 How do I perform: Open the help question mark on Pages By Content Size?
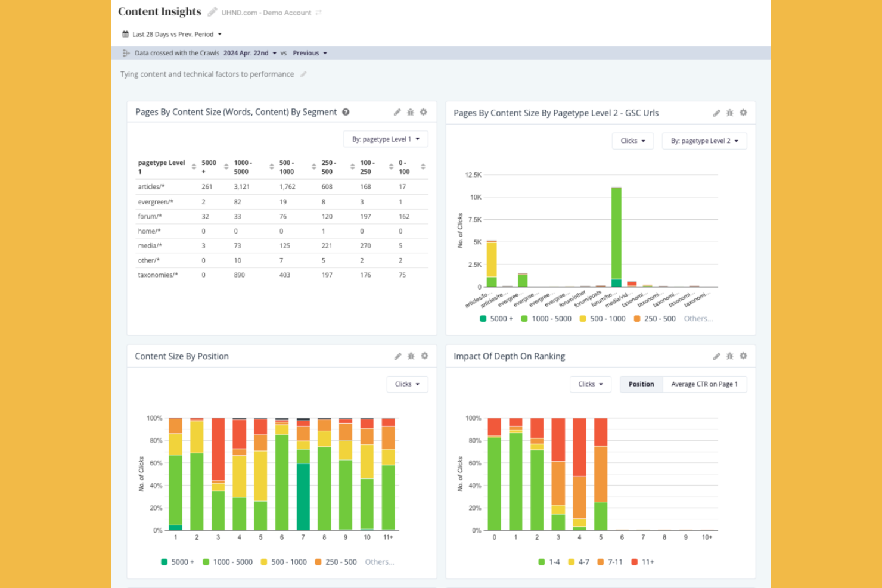[x=346, y=112]
